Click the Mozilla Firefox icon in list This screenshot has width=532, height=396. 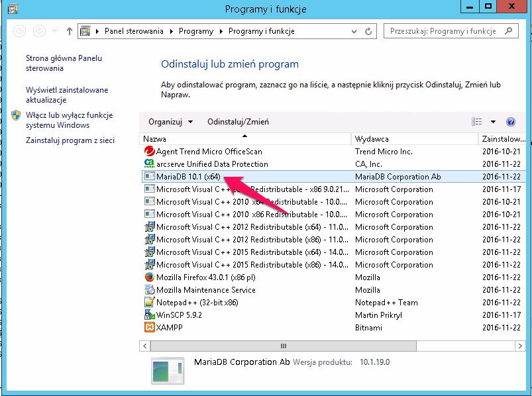point(149,277)
